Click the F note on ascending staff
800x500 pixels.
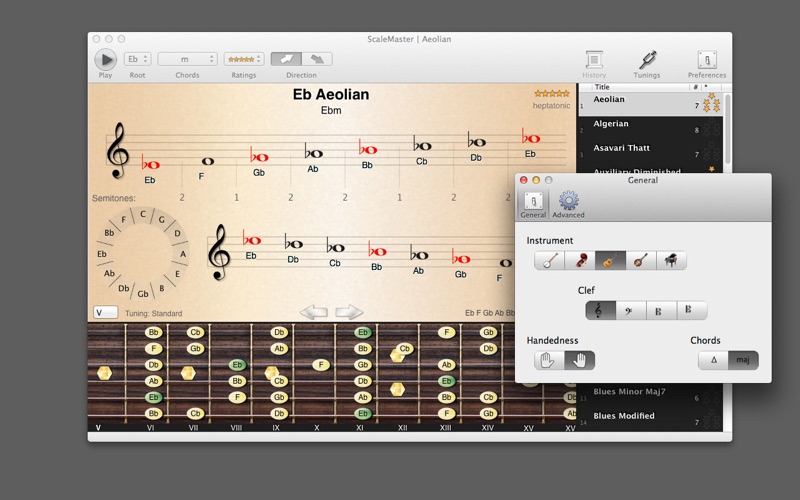point(208,161)
